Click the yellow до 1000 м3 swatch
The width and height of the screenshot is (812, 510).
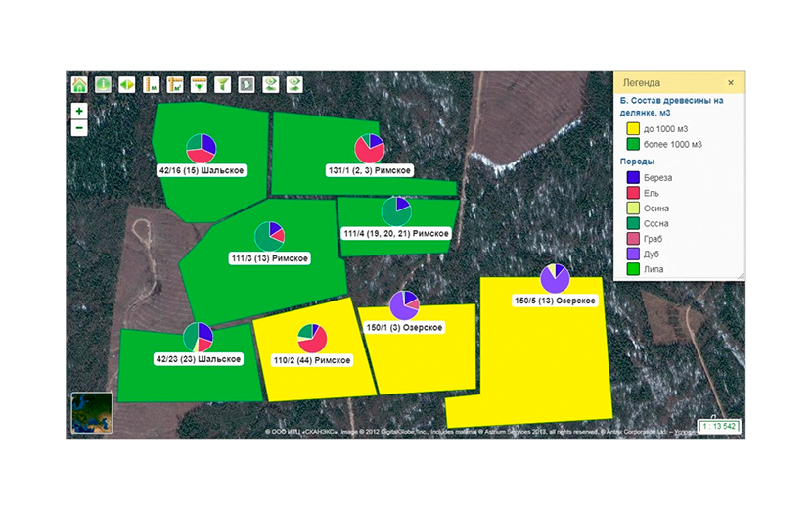point(633,128)
